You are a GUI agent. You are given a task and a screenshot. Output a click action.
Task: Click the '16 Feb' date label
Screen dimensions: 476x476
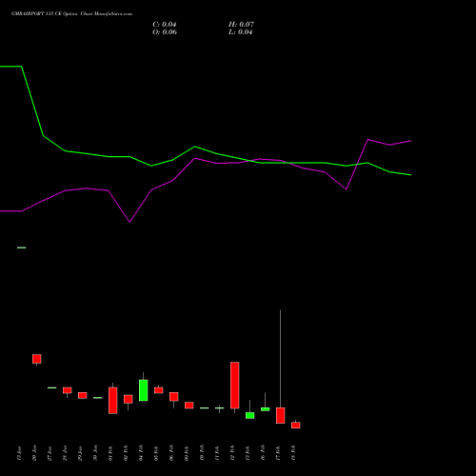[x=263, y=453]
